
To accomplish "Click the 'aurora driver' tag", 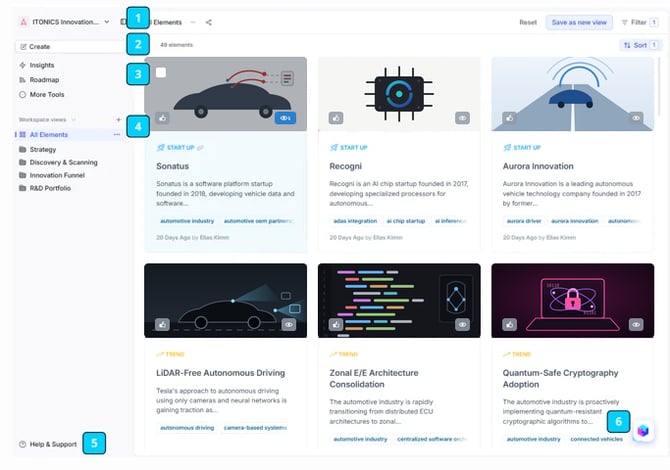I will pos(524,221).
